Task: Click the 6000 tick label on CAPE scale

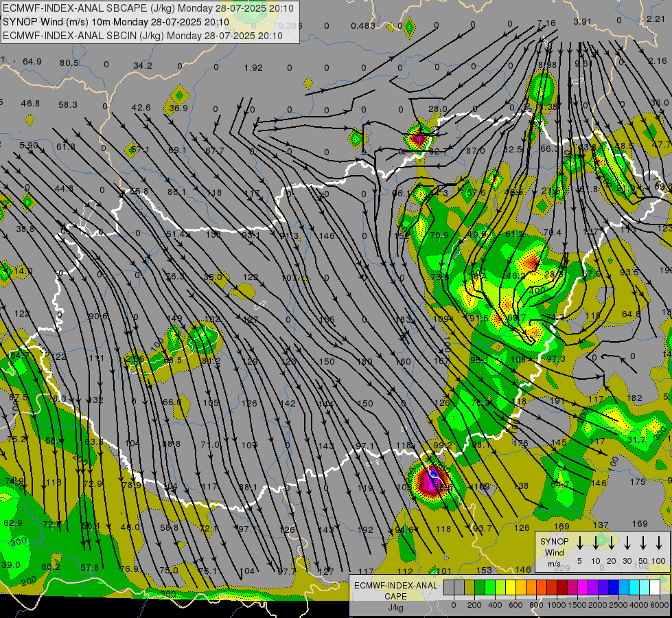Action: (x=660, y=605)
